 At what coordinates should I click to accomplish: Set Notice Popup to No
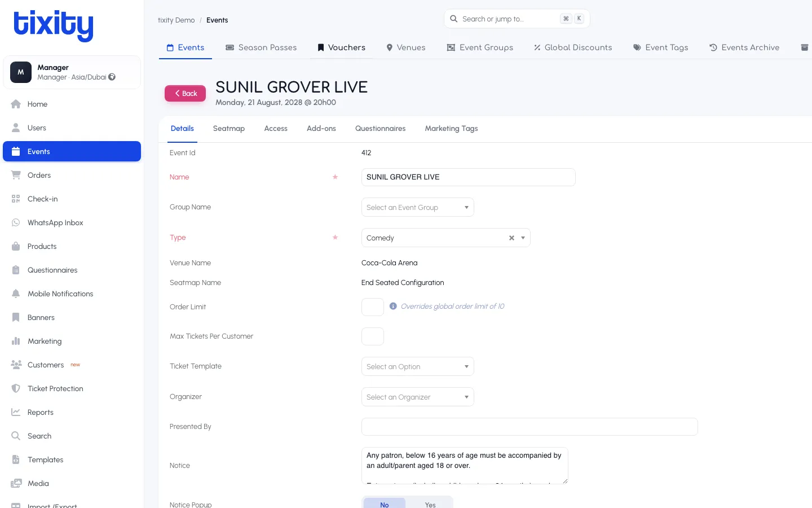pyautogui.click(x=385, y=504)
